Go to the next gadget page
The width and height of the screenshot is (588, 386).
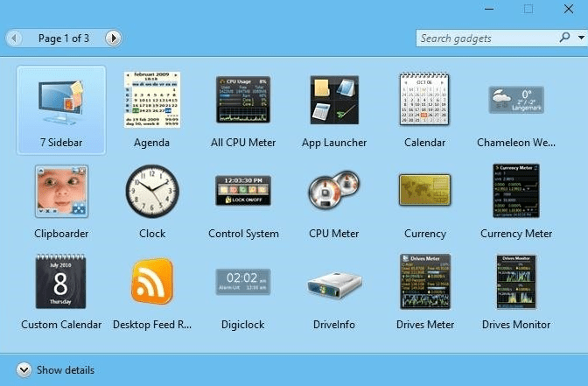point(113,39)
